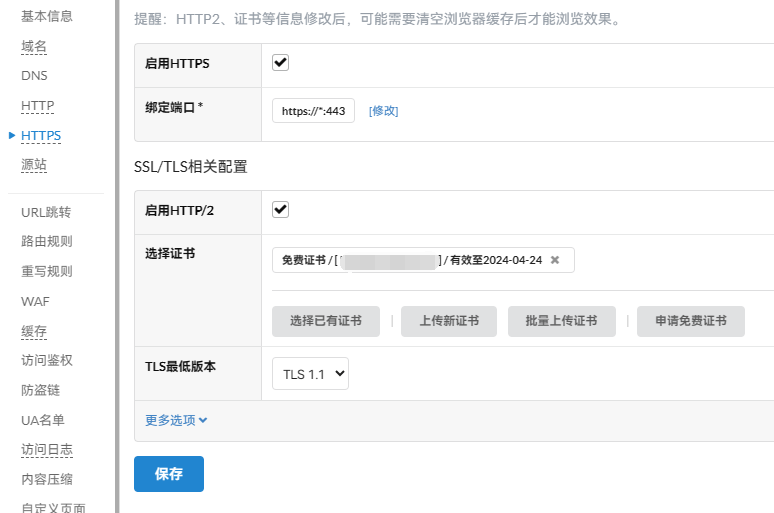Navigate to 缓存 in sidebar

tap(34, 331)
